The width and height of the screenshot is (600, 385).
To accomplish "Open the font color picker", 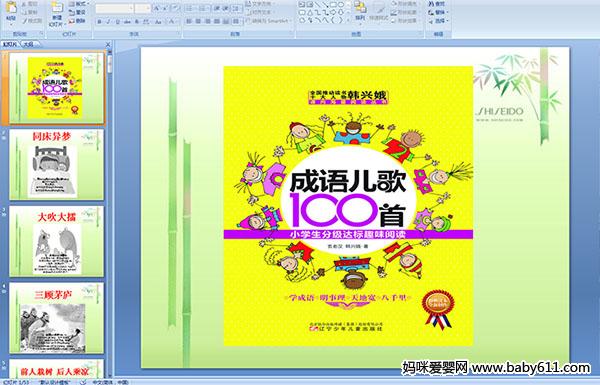I will tap(173, 21).
